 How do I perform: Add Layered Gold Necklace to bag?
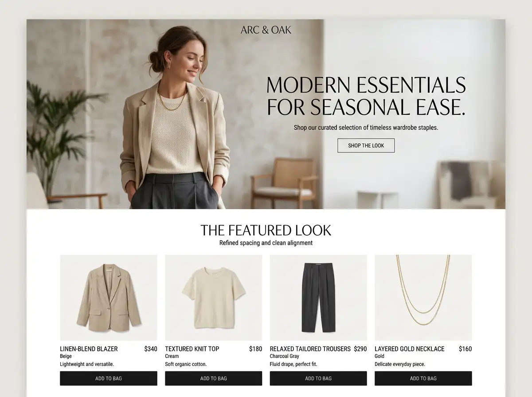pos(423,378)
